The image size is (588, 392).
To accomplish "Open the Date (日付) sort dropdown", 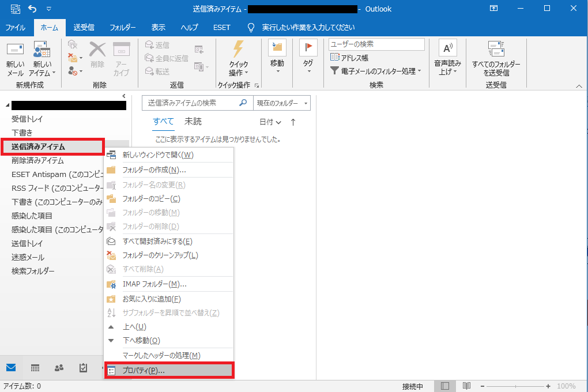I will click(x=270, y=122).
